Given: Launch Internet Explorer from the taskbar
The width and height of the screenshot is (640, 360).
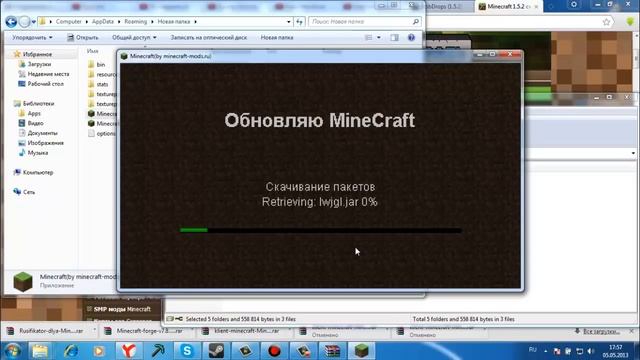Looking at the screenshot, I should [x=70, y=351].
